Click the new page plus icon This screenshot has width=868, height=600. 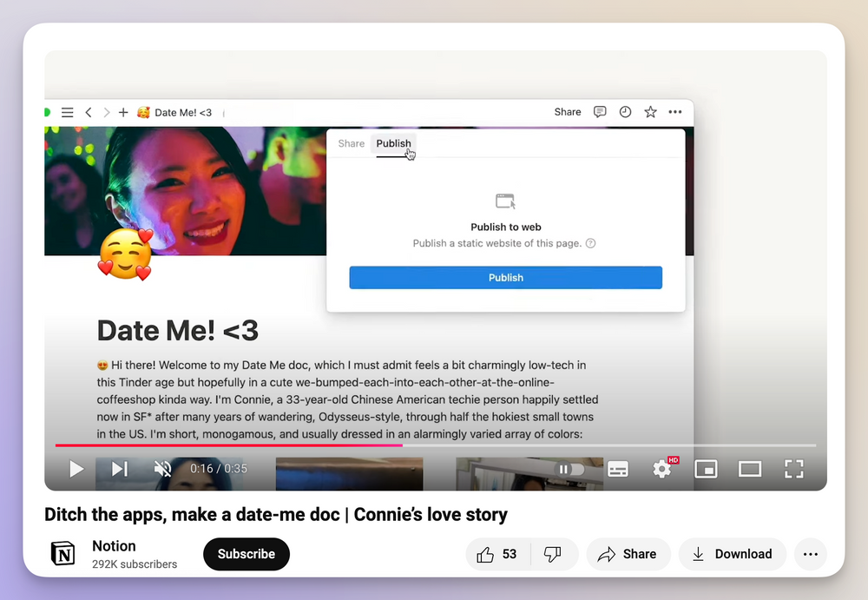pos(122,112)
